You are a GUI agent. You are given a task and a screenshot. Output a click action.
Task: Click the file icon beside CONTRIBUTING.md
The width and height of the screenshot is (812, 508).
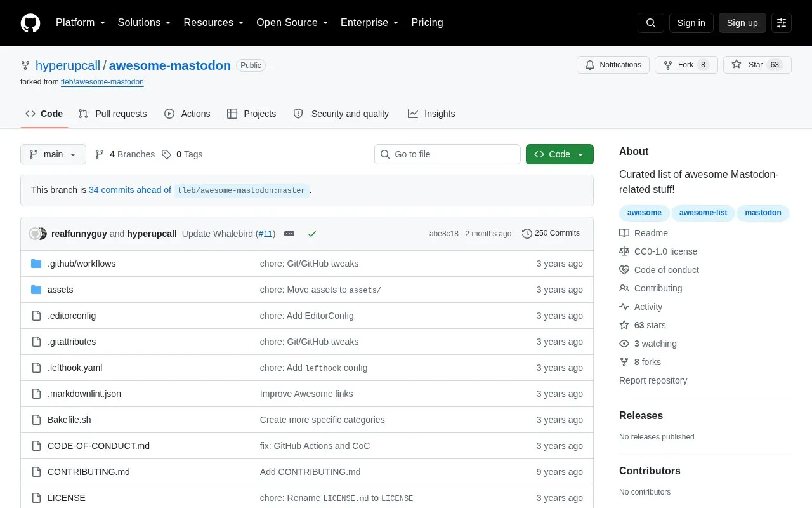click(36, 472)
